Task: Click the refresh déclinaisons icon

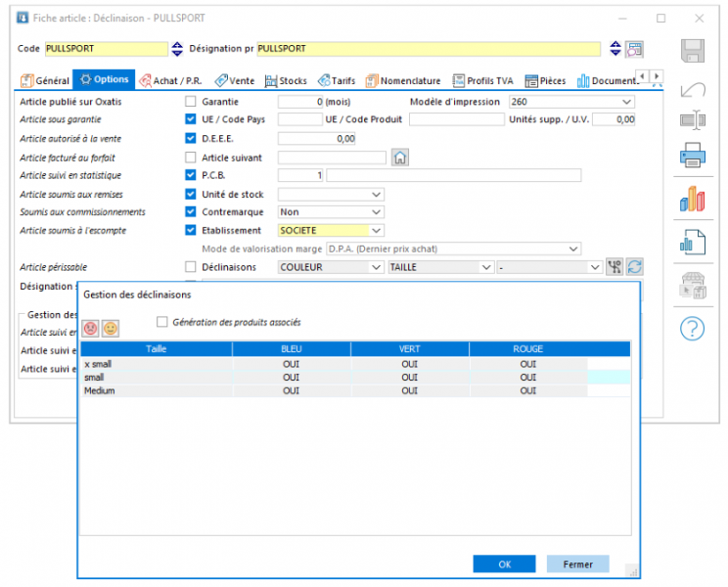Action: [x=635, y=267]
